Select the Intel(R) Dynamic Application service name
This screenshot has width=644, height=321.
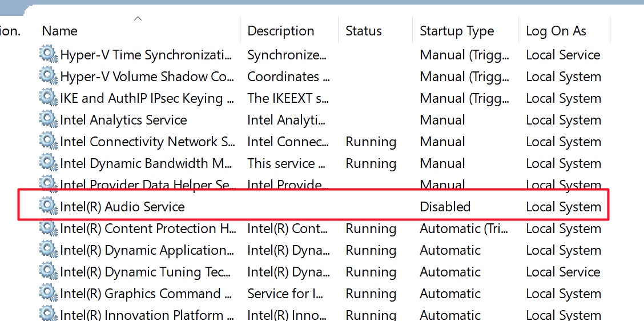coord(147,251)
